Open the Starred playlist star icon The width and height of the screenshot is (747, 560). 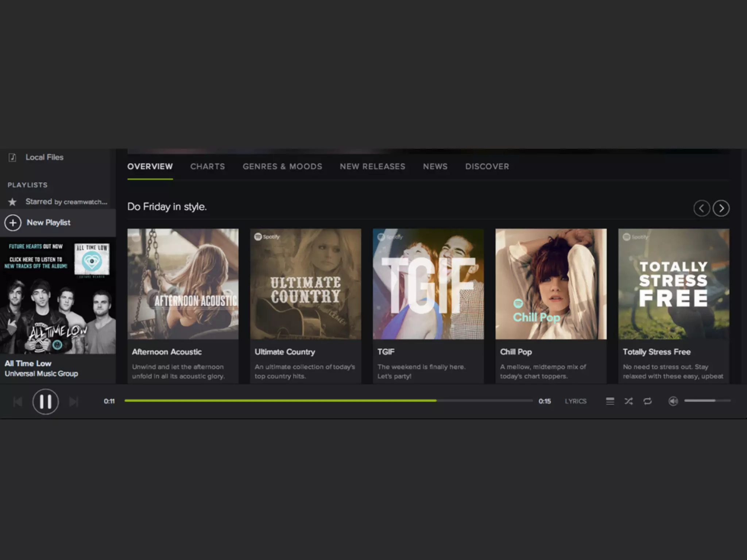click(x=12, y=202)
